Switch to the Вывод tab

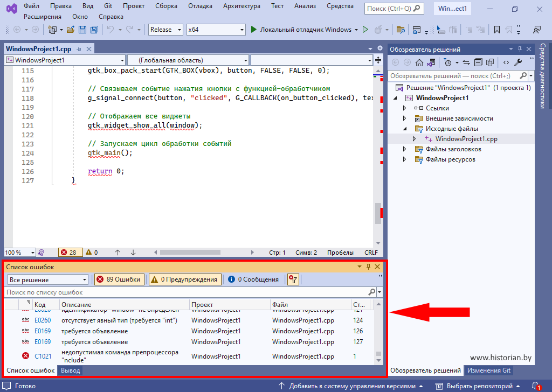coord(70,370)
